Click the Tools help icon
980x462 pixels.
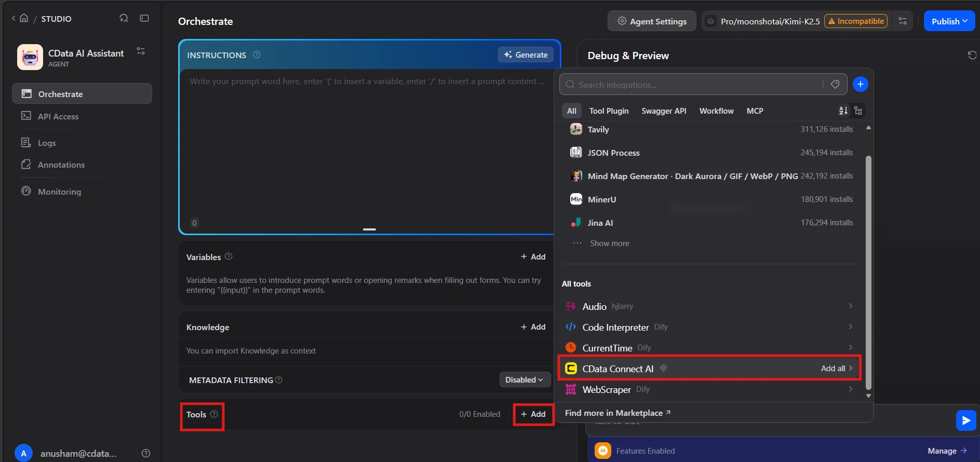(x=214, y=414)
